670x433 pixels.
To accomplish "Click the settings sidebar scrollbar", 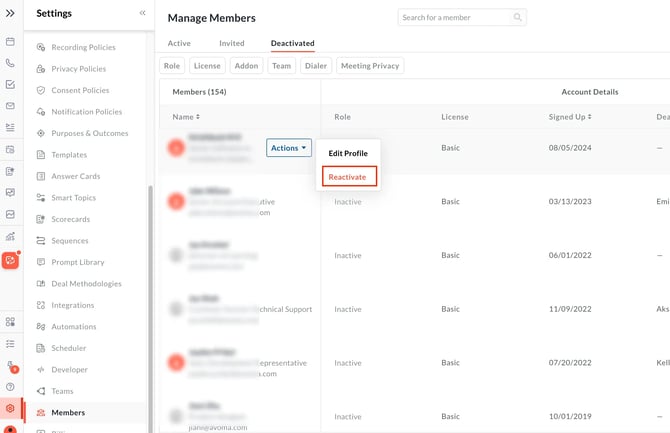I will pos(150,308).
